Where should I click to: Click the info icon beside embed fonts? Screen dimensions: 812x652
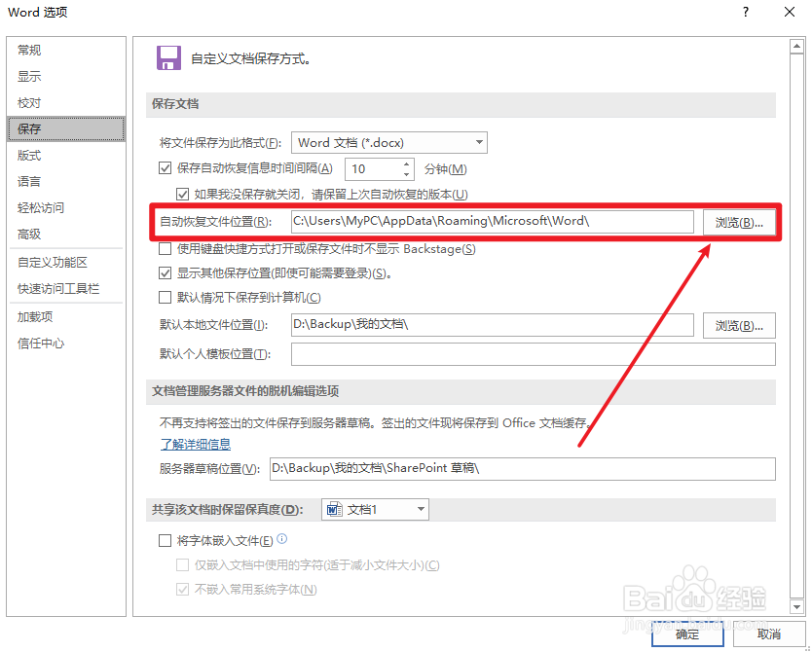(x=281, y=539)
